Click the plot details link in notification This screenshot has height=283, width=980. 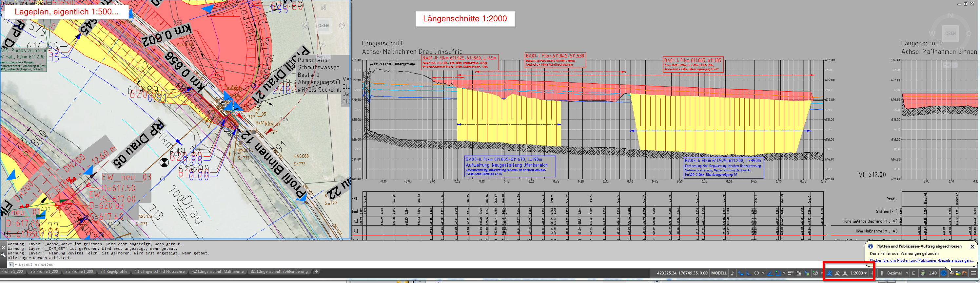coord(921,261)
